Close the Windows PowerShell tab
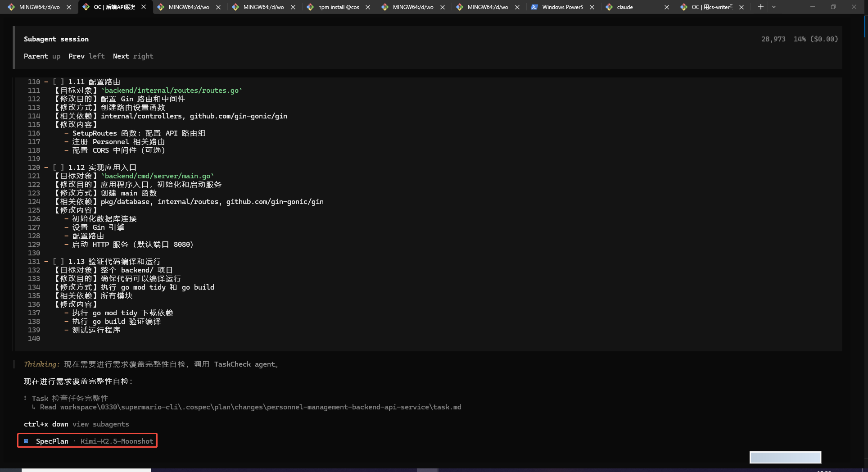This screenshot has height=472, width=868. coord(592,7)
